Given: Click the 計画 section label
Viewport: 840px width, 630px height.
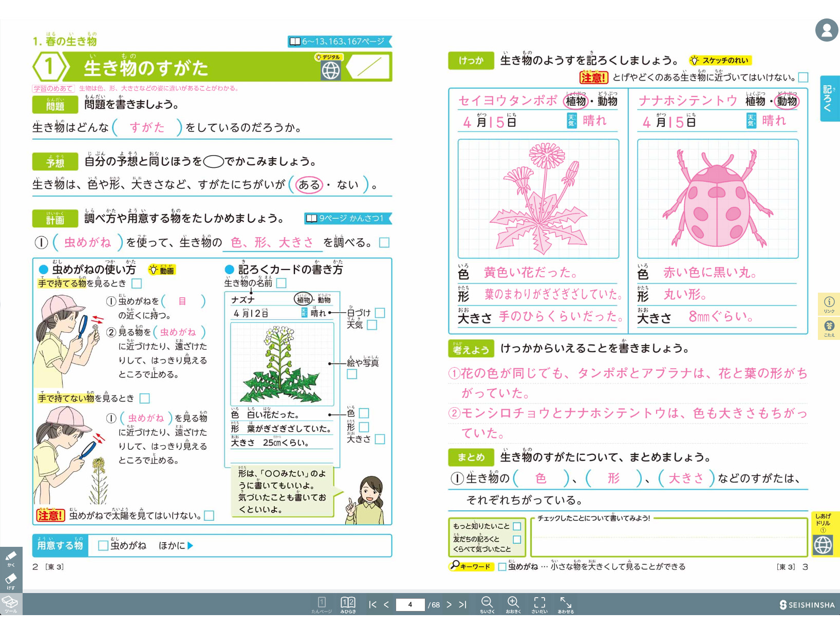Looking at the screenshot, I should click(55, 219).
